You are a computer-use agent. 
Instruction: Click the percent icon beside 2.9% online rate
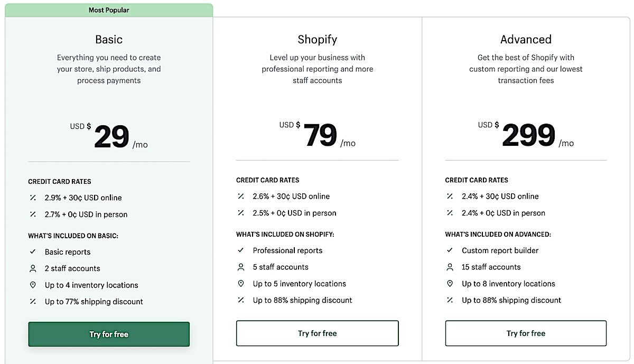pyautogui.click(x=33, y=198)
